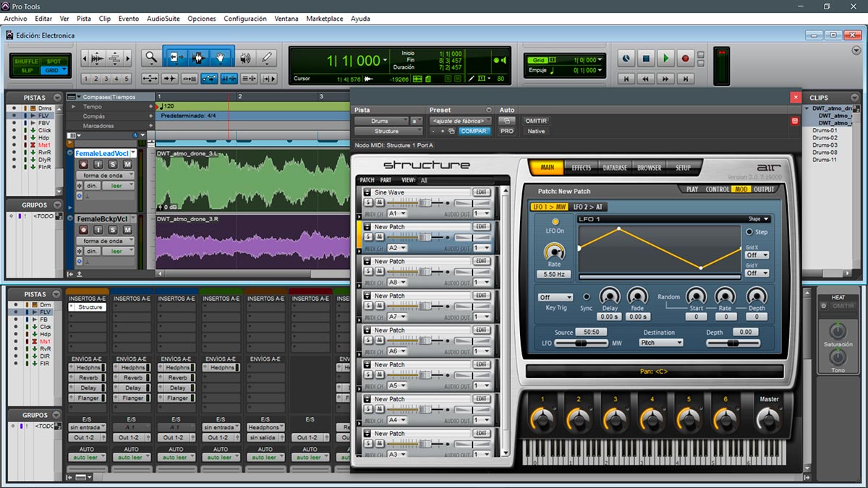This screenshot has height=488, width=868.
Task: Solo the FemaleLeadVocl track
Action: 114,165
